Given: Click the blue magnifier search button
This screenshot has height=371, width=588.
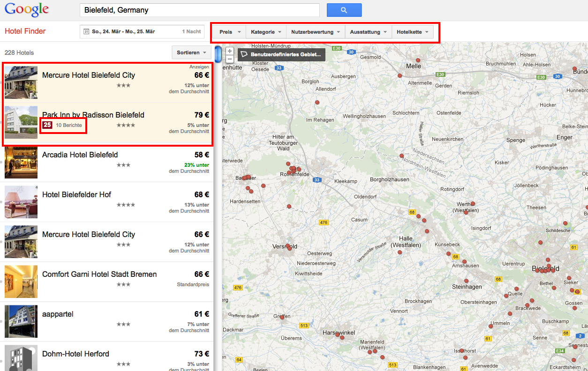Looking at the screenshot, I should [x=344, y=10].
